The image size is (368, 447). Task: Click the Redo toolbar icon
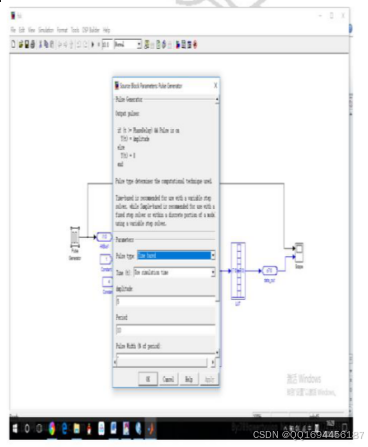86,44
